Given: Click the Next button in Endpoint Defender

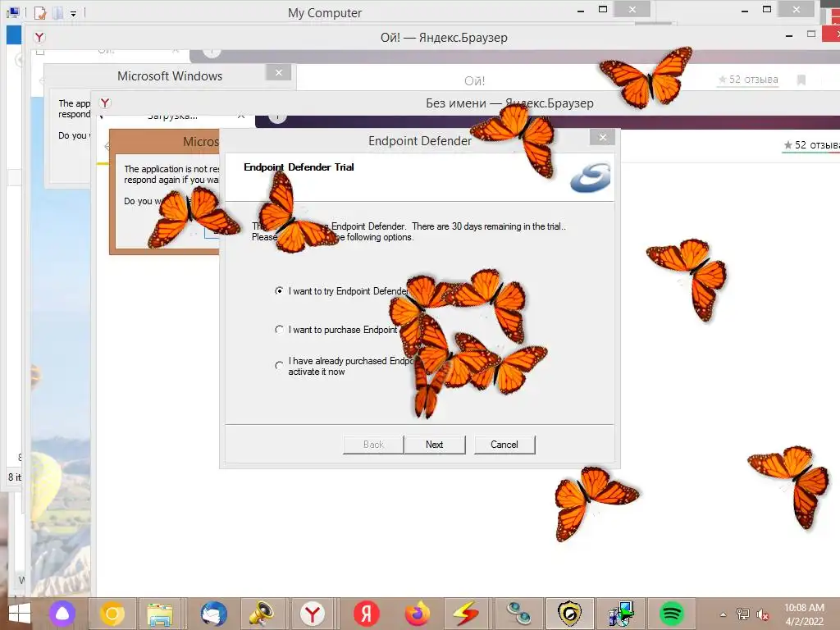Looking at the screenshot, I should pos(435,445).
